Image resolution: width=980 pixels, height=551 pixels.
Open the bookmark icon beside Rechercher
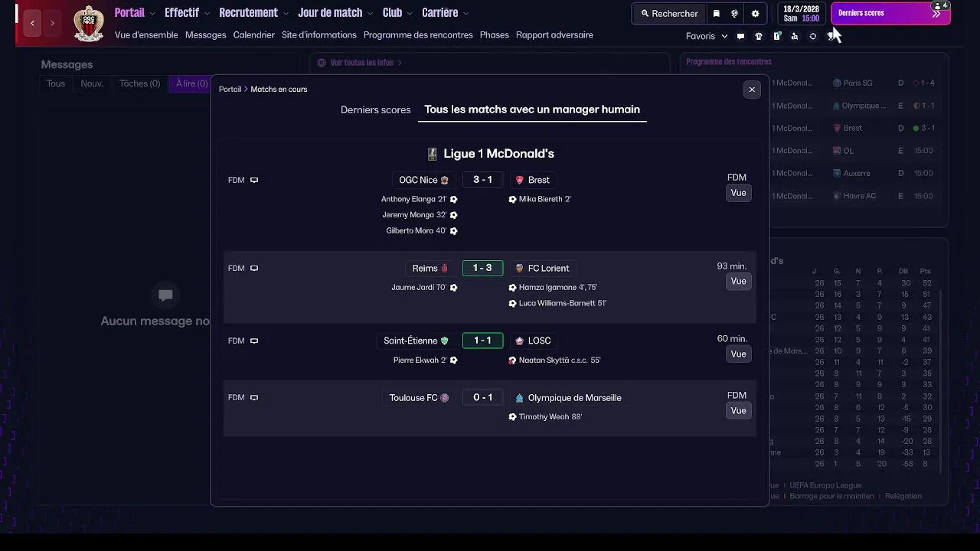[x=717, y=13]
